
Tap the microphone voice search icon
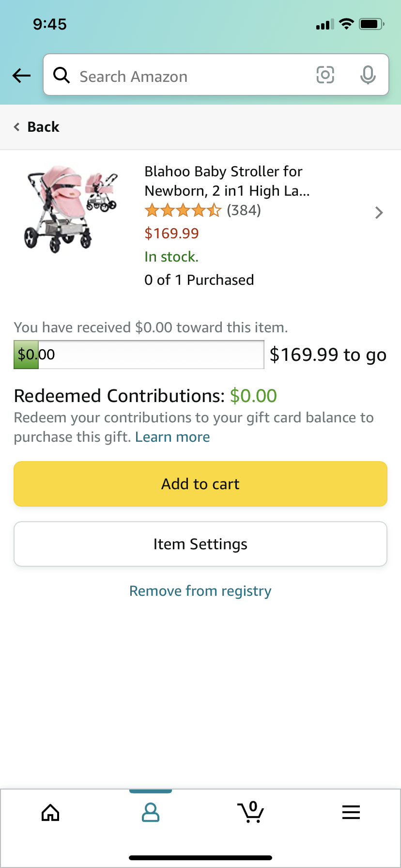(x=368, y=75)
